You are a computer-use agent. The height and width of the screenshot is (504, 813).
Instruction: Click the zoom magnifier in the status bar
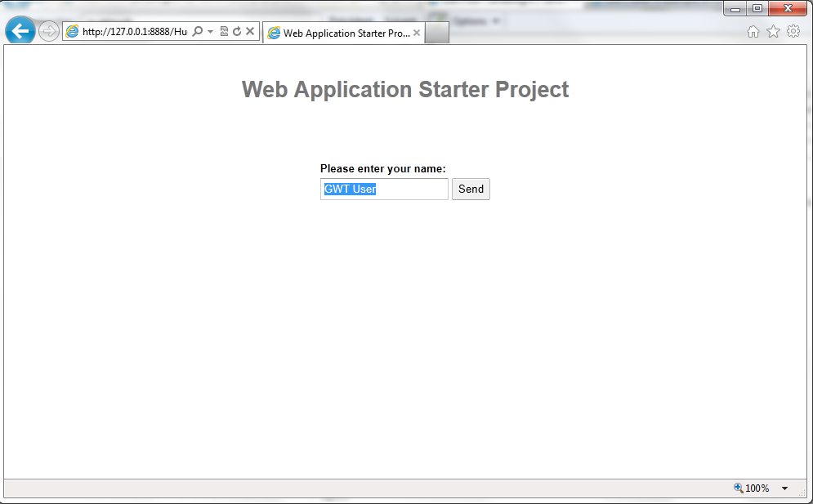(736, 488)
